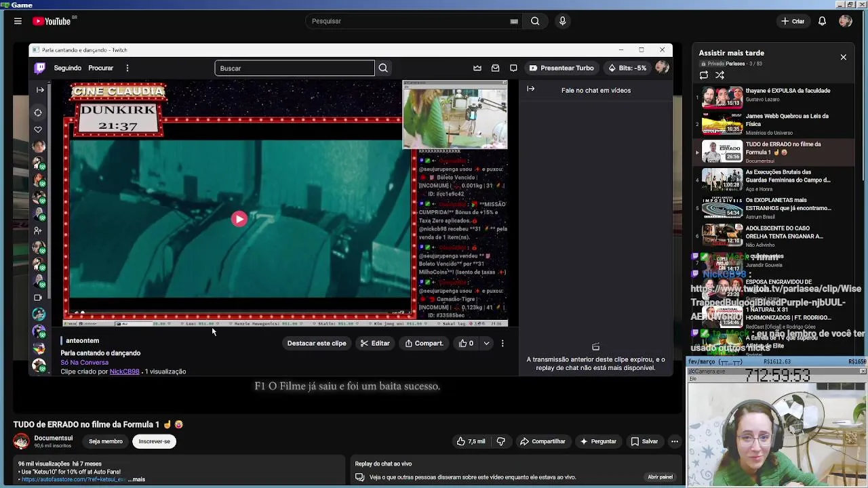Open the YouTube Criar button
Viewport: 868px width, 488px height.
(792, 21)
